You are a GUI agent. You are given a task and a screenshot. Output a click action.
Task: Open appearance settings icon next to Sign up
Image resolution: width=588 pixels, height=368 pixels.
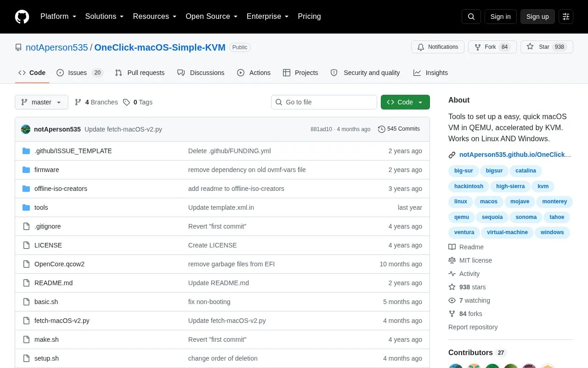[x=566, y=17]
